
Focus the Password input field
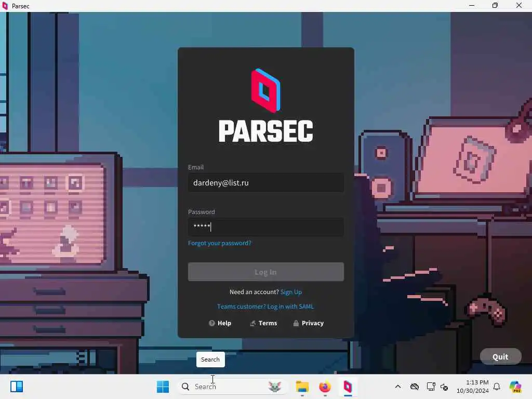(265, 227)
